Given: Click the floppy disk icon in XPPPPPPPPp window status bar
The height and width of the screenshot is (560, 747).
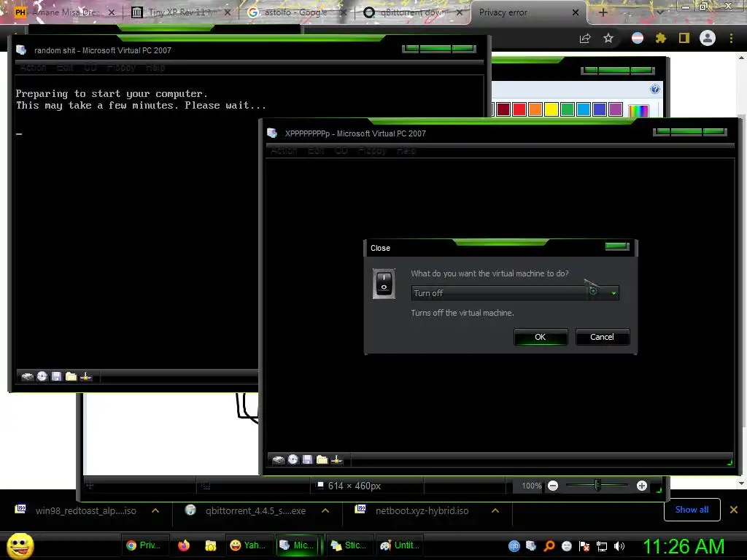Looking at the screenshot, I should pos(307,459).
